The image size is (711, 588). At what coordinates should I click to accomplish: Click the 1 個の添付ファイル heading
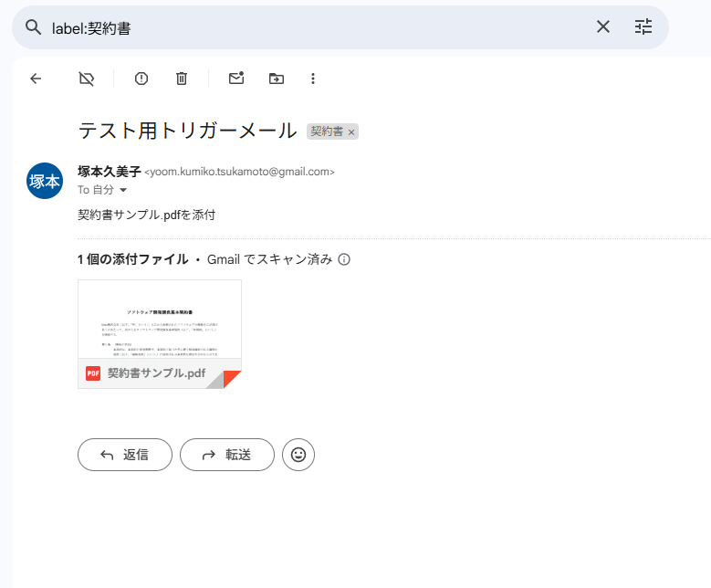pos(133,259)
